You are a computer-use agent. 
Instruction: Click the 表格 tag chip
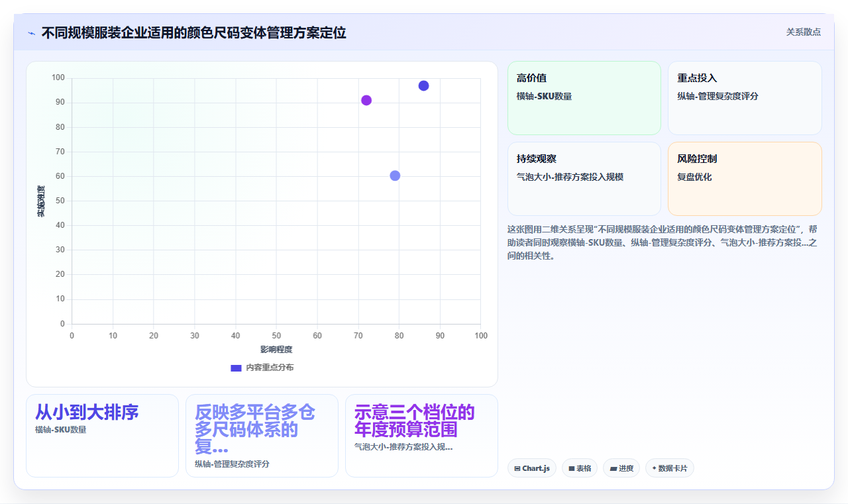(x=580, y=468)
